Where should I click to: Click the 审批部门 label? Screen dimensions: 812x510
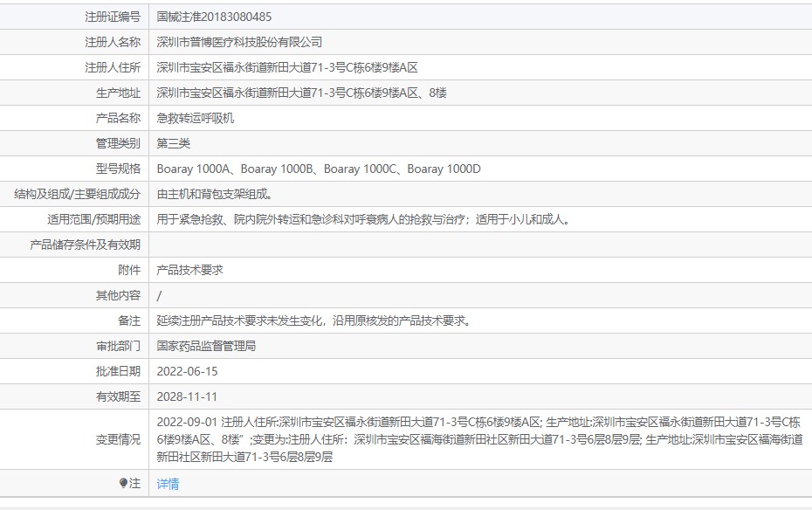tap(118, 347)
